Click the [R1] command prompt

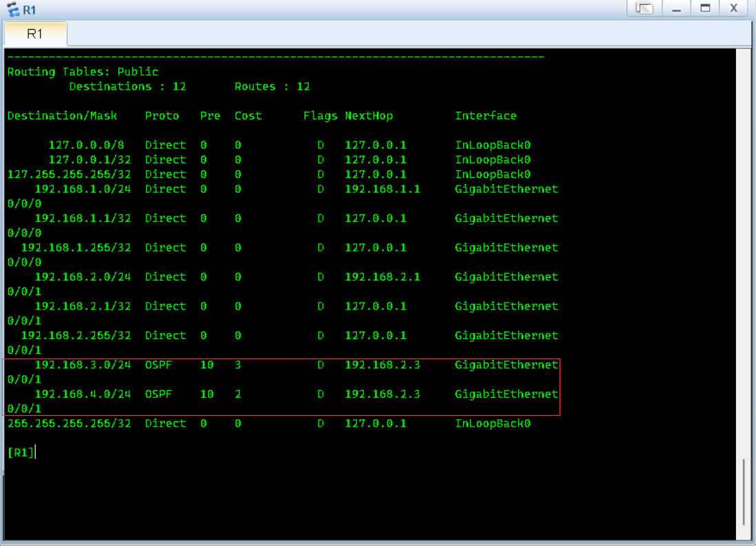tap(21, 452)
